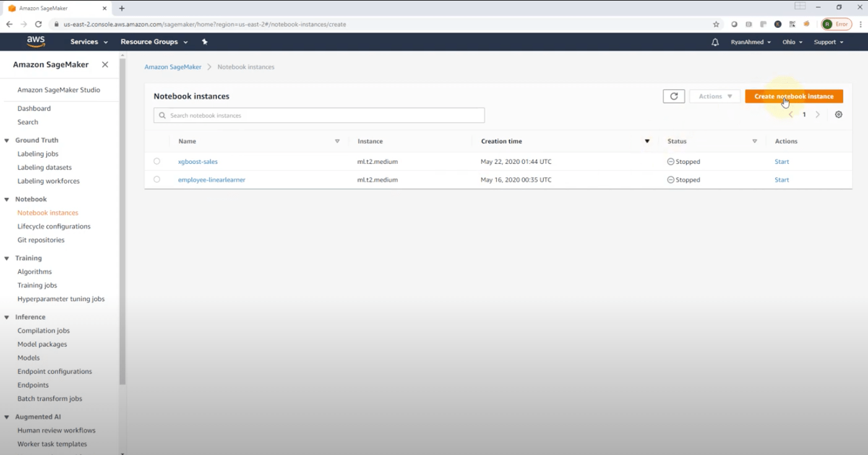Click the AWS logo in the header

pos(36,41)
